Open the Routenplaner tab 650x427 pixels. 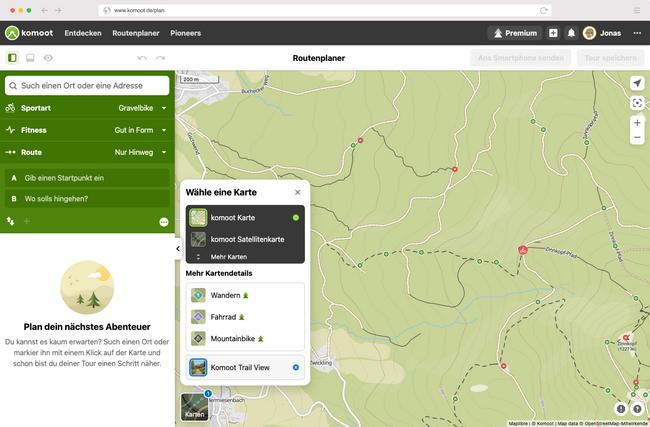pyautogui.click(x=136, y=33)
